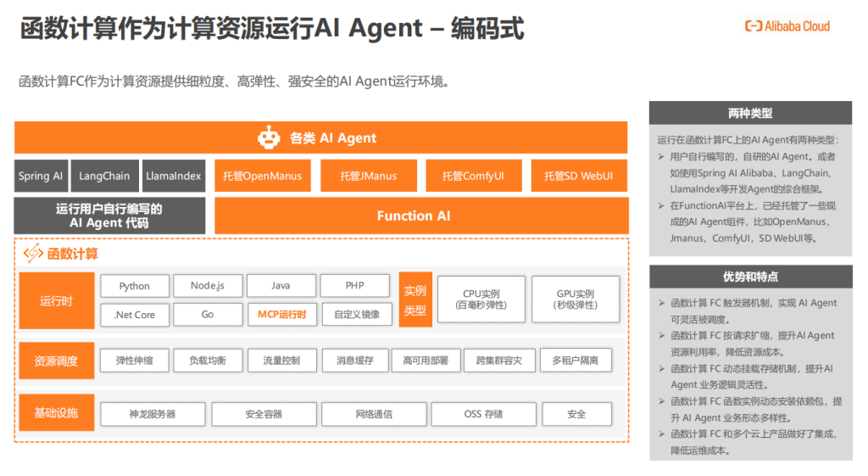Select the 弹性伸缩 box
This screenshot has width=868, height=476.
pos(135,361)
